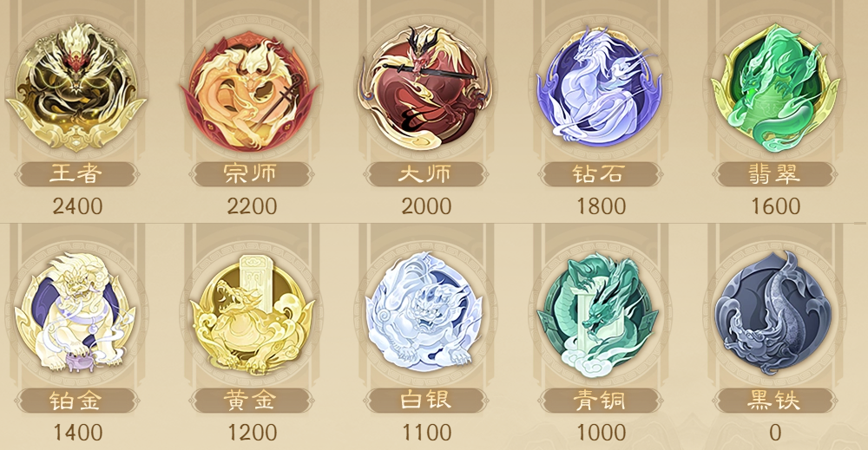Click the 1800 score under 钻石
Screen dimensions: 868x450
tap(602, 206)
